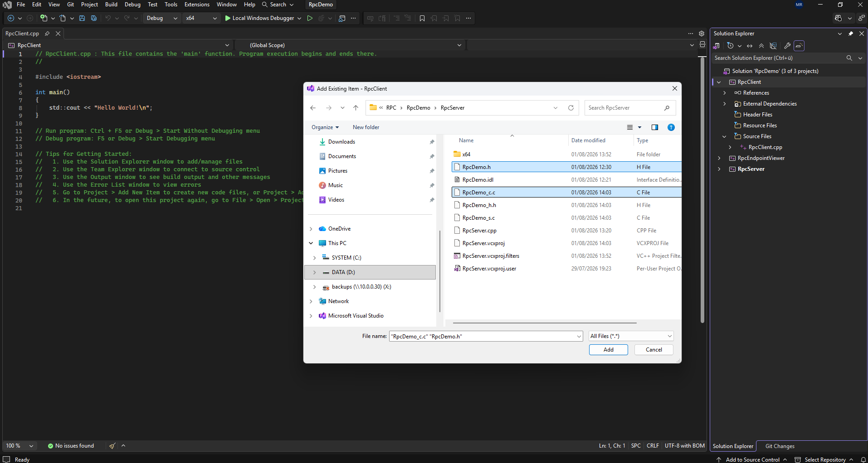Click the split editor icon above the scrollbar
This screenshot has width=868, height=463.
pyautogui.click(x=702, y=44)
